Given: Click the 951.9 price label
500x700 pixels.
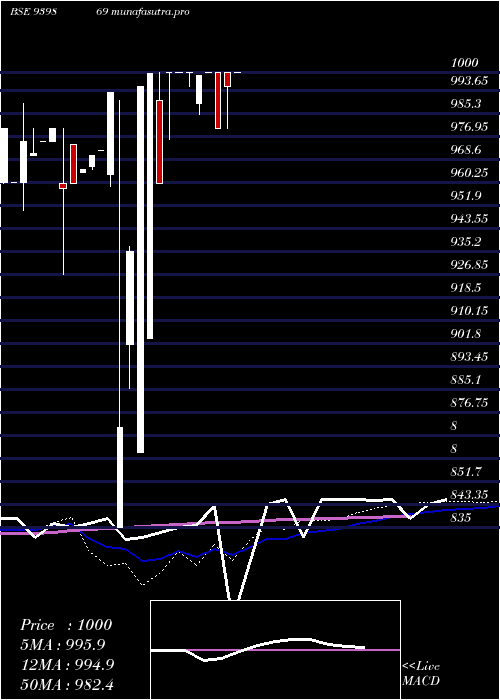Looking at the screenshot, I should click(x=466, y=196).
